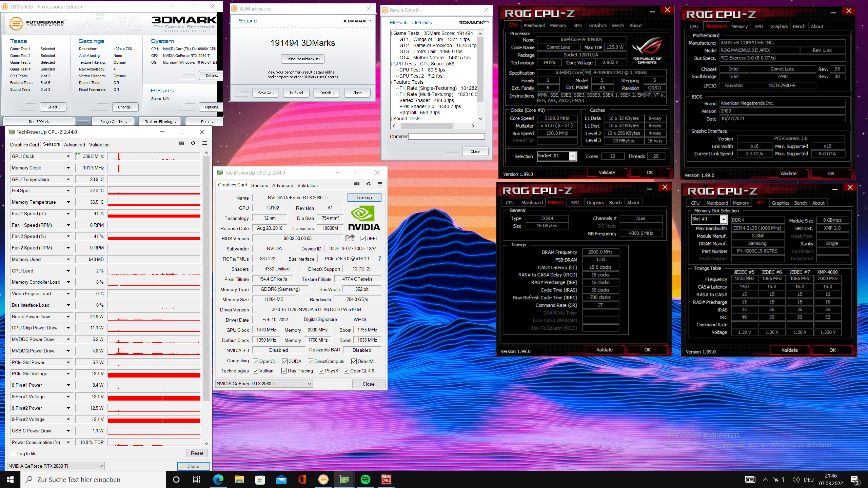The height and width of the screenshot is (488, 868).
Task: Open About tab in CPU-Z SPD window
Action: [x=818, y=203]
